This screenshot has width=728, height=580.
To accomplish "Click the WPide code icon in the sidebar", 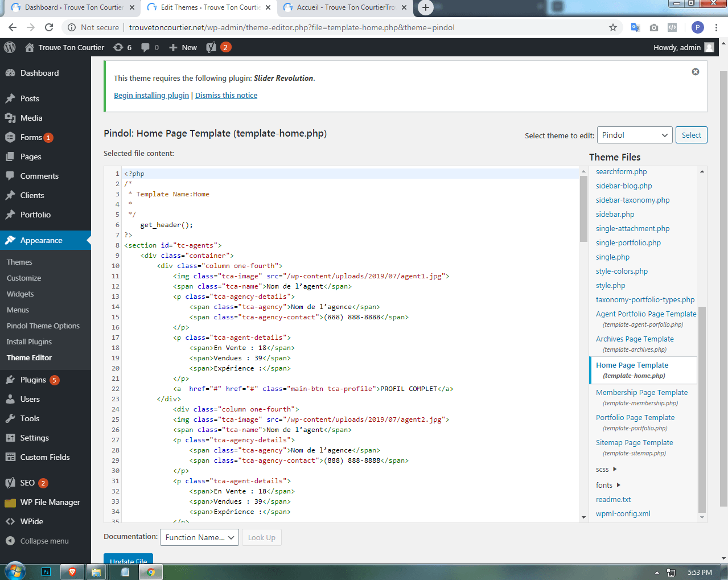I will 10,521.
